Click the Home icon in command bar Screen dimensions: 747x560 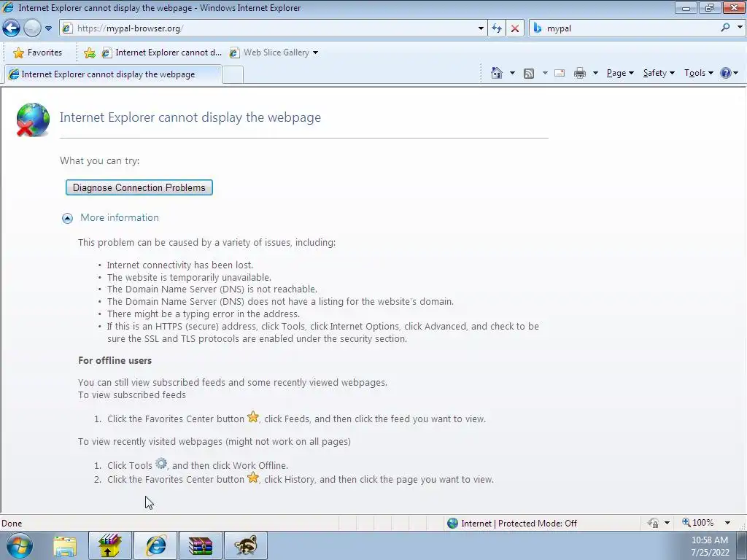coord(496,73)
